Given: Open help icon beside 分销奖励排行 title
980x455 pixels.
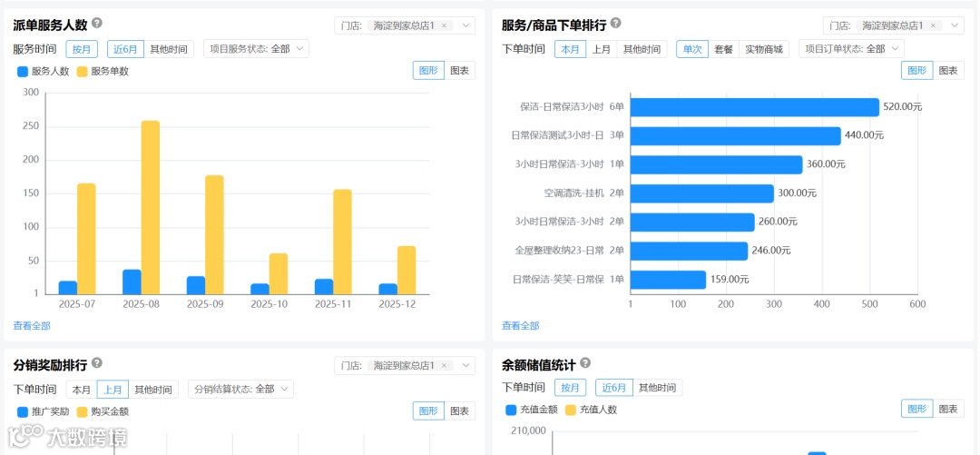Looking at the screenshot, I should (x=97, y=363).
